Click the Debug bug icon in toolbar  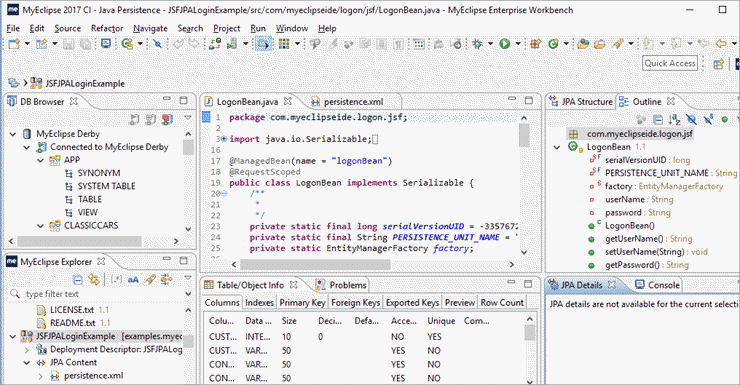point(477,44)
